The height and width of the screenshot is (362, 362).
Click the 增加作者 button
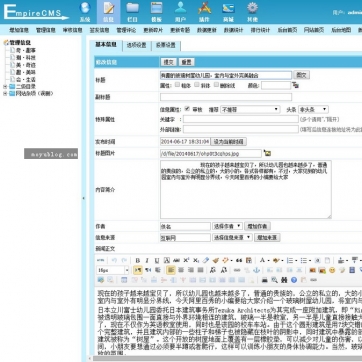click(257, 226)
